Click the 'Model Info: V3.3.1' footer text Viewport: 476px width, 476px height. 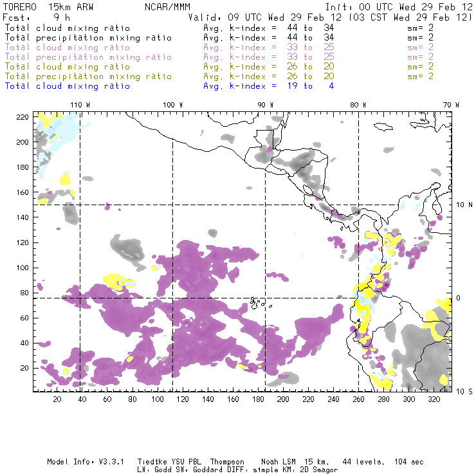pyautogui.click(x=86, y=462)
